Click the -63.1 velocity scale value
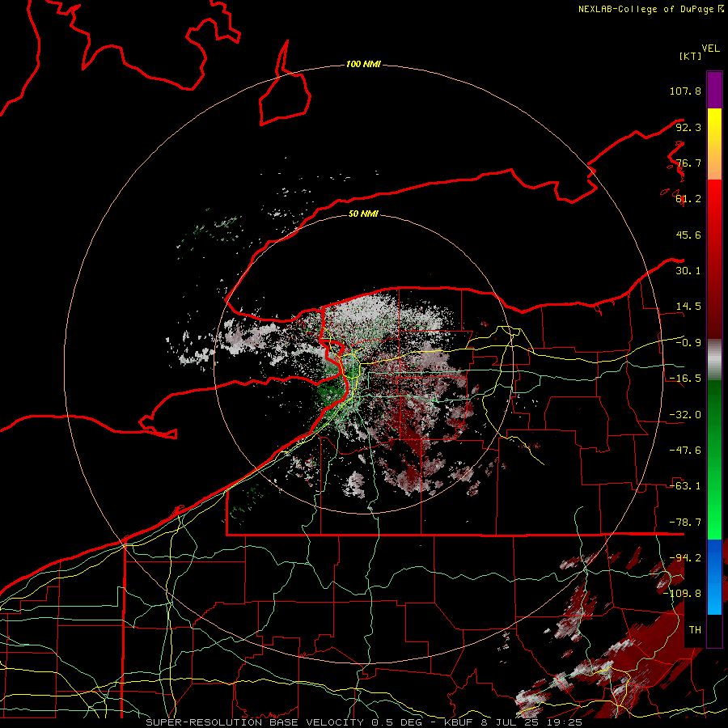Viewport: 728px width, 728px height. (685, 486)
